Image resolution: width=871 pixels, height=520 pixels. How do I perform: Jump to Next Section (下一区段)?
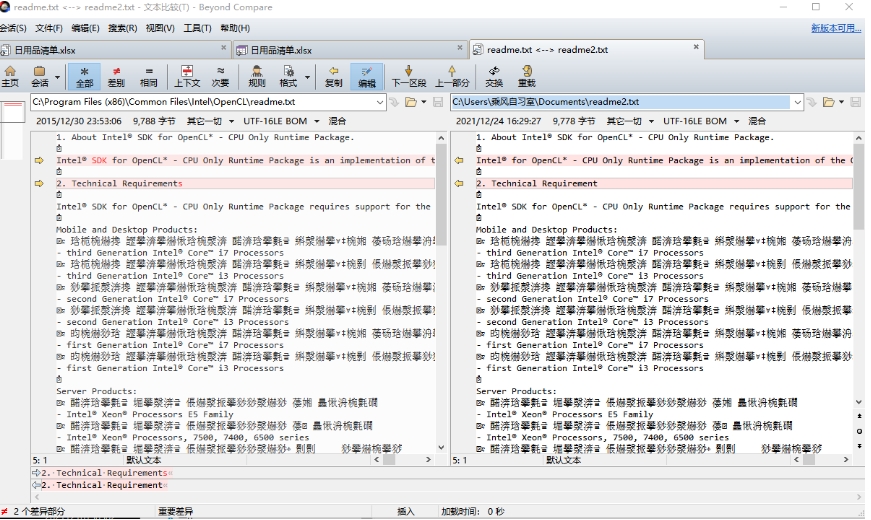tap(409, 76)
